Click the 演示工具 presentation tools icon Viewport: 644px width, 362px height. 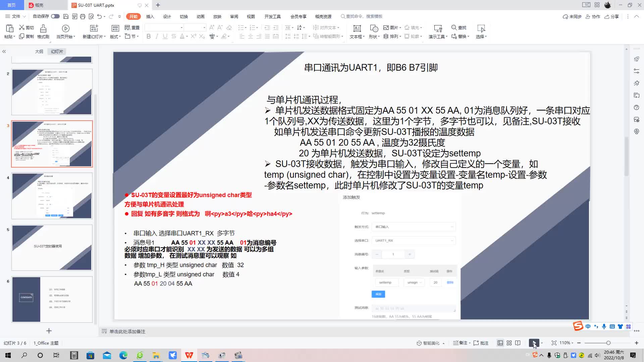coord(438,28)
